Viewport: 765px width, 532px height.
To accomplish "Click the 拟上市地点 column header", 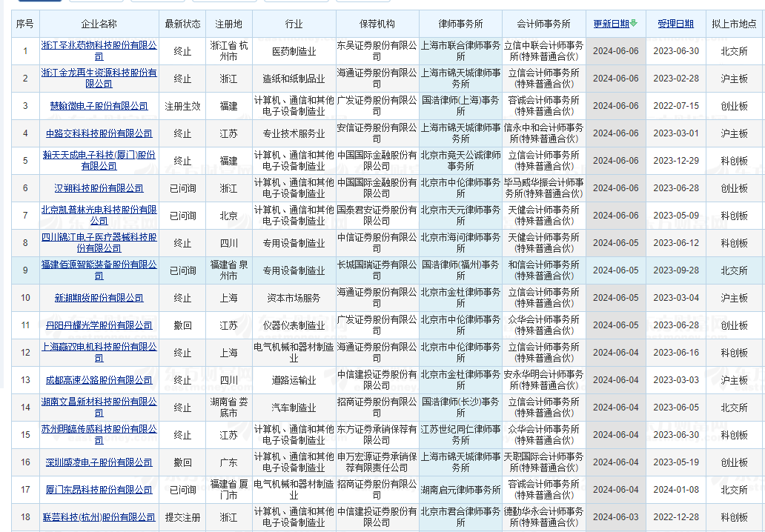I will [735, 24].
